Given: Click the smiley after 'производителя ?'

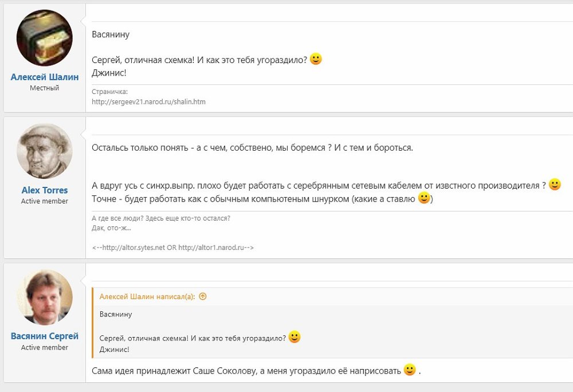Looking at the screenshot, I should [555, 185].
